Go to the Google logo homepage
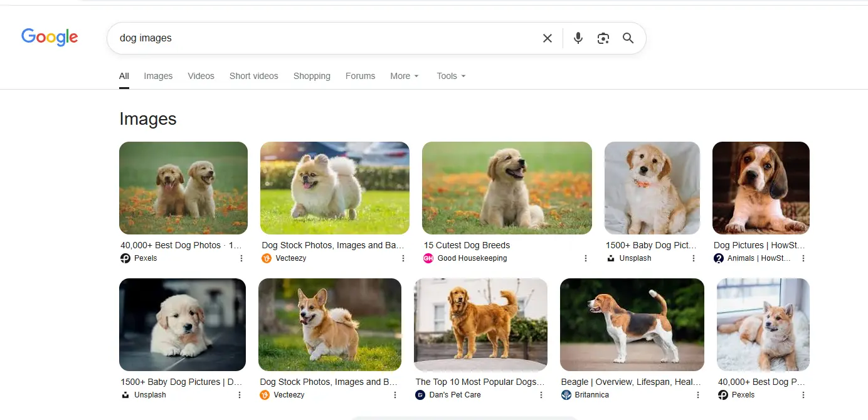Viewport: 868px width, 420px height. 50,38
